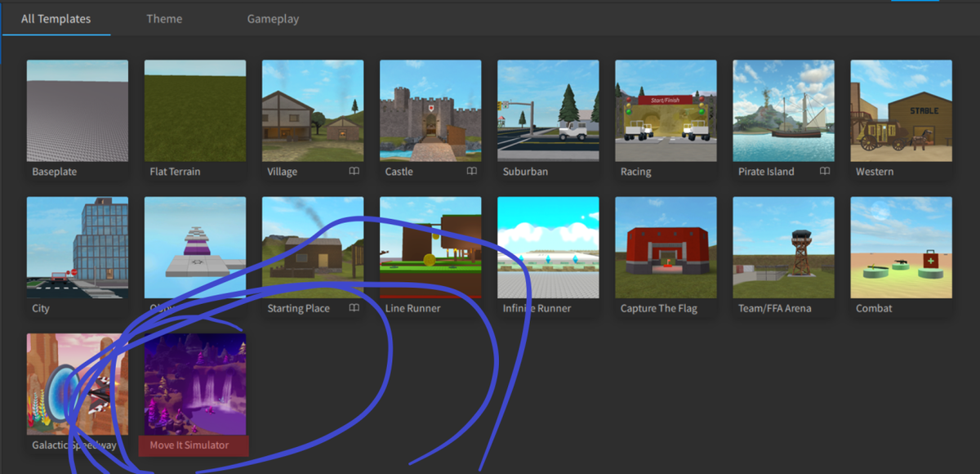Click the Flat Terrain label text

pyautogui.click(x=175, y=172)
